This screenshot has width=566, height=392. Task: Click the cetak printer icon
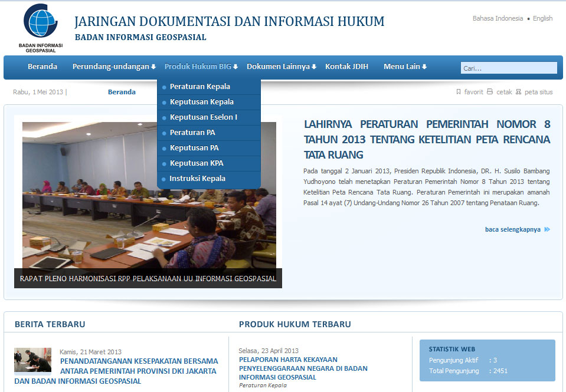pos(489,92)
